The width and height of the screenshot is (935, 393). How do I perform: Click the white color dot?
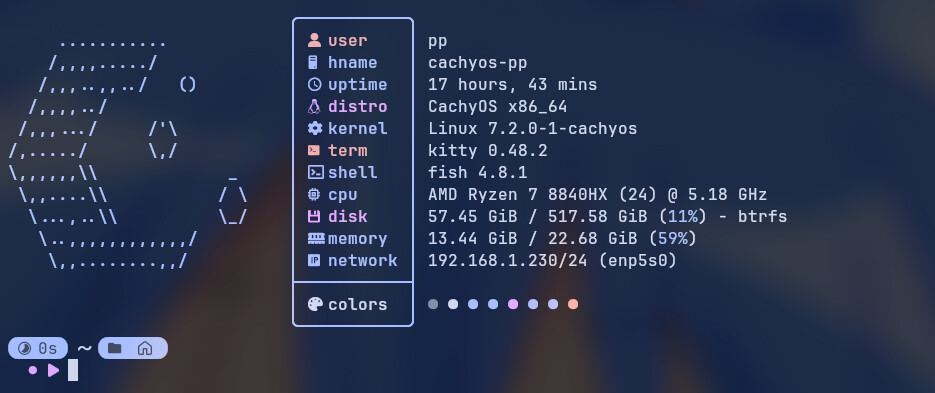coord(453,304)
